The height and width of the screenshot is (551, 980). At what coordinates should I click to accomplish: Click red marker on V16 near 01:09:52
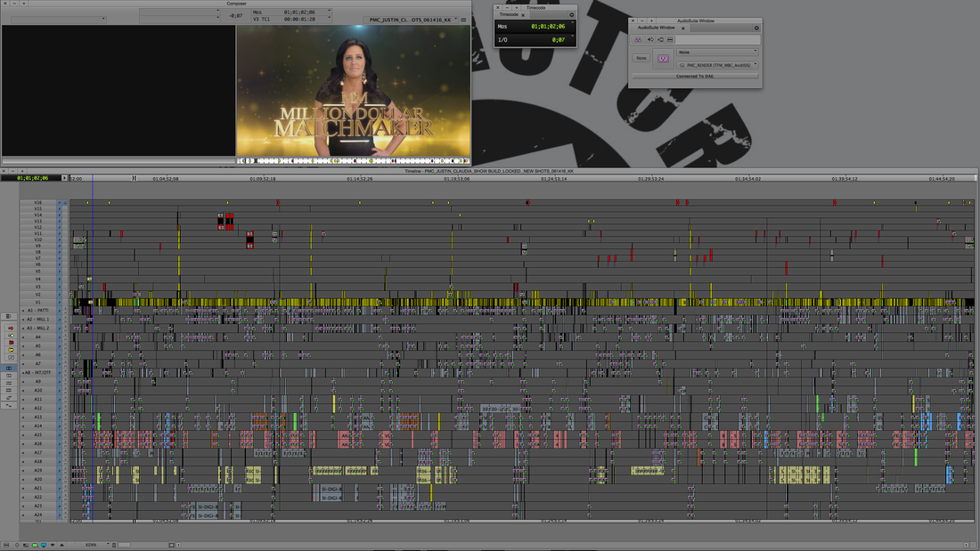point(278,202)
